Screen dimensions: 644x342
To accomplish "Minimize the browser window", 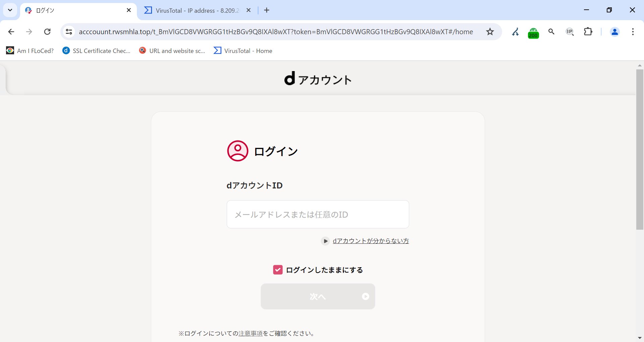I will click(x=586, y=10).
